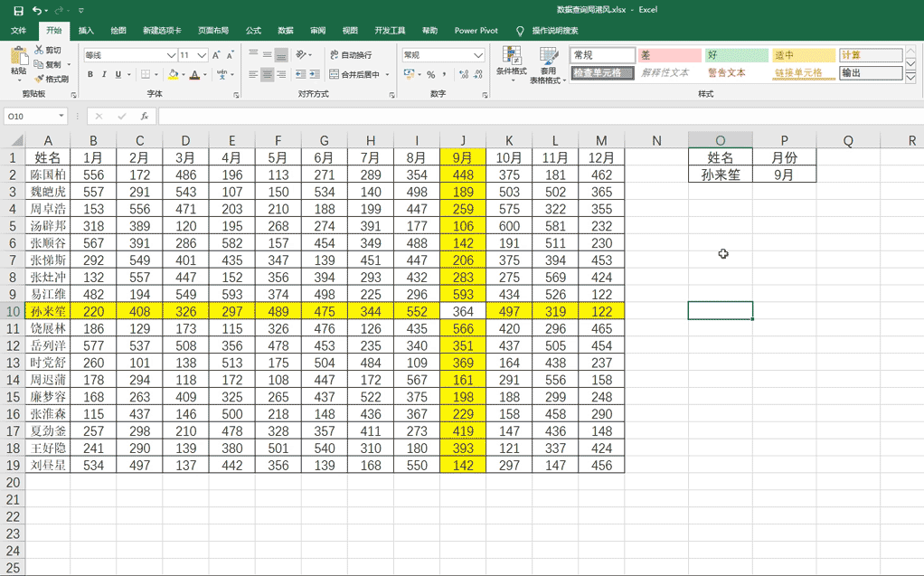Toggle center horizontal alignment
Image resolution: width=924 pixels, height=576 pixels.
[268, 74]
